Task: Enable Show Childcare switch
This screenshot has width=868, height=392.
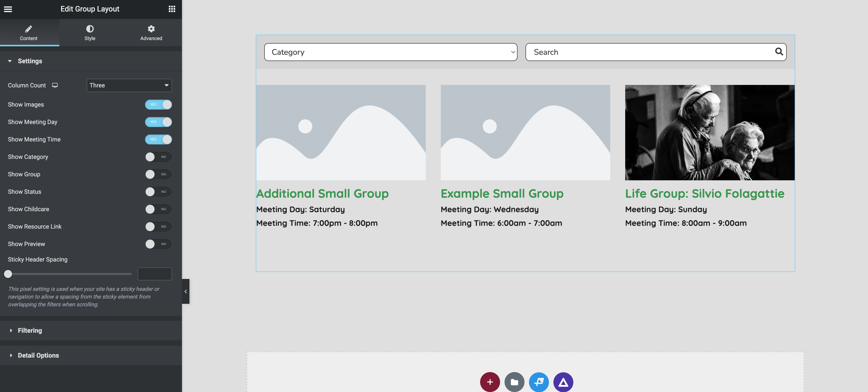Action: [x=158, y=209]
